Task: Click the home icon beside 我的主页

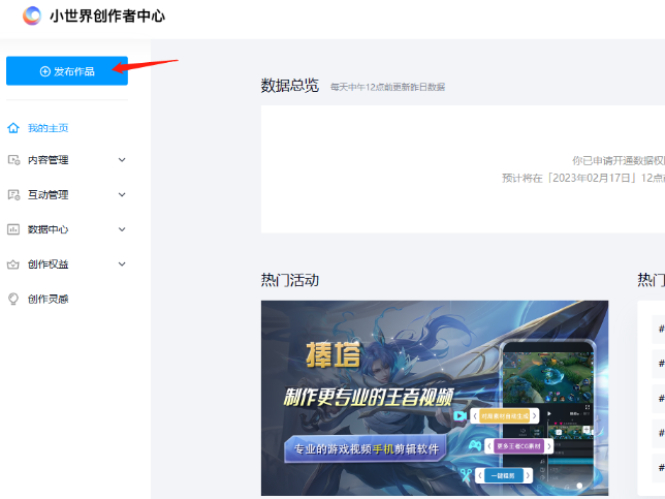Action: 13,128
